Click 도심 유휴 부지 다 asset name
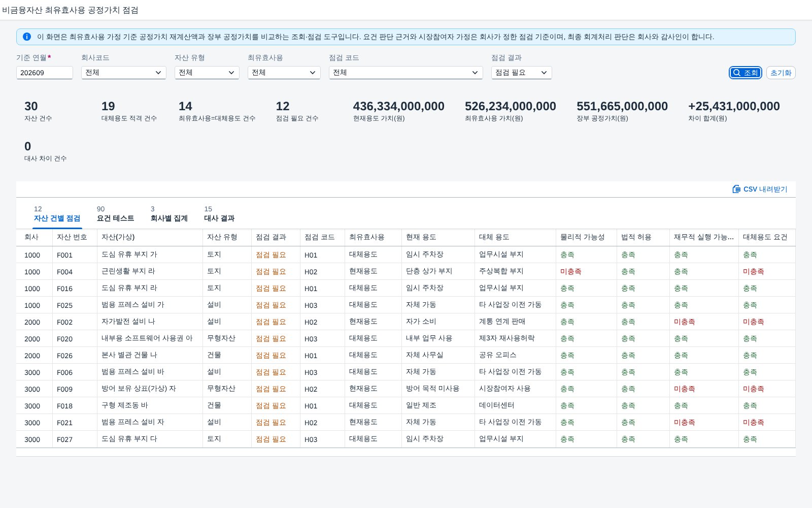 (129, 439)
